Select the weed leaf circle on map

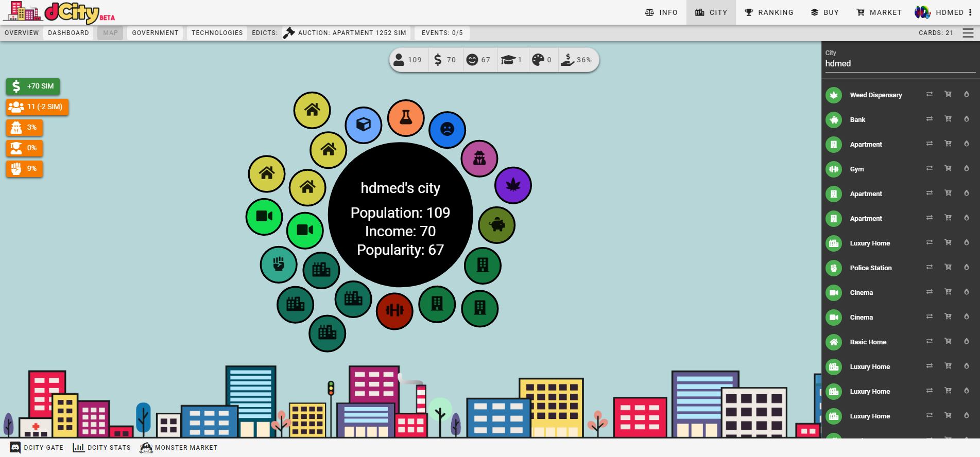pos(513,185)
